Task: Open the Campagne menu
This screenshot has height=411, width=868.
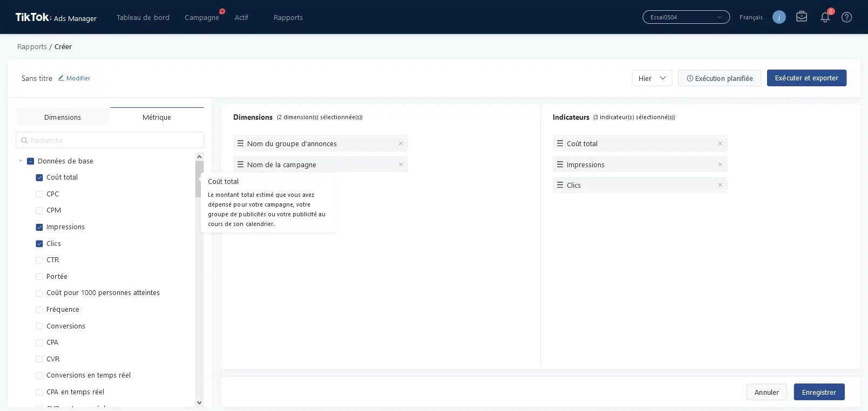Action: click(201, 17)
